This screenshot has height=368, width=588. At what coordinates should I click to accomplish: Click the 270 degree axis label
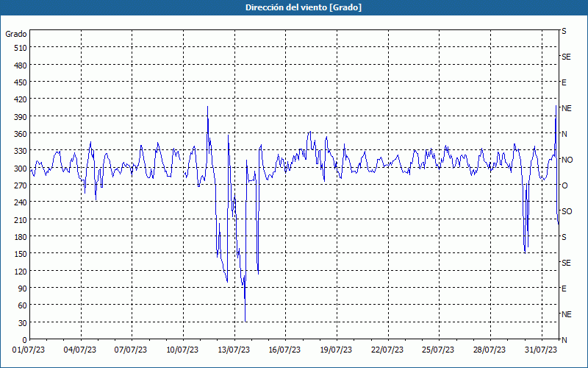(21, 185)
